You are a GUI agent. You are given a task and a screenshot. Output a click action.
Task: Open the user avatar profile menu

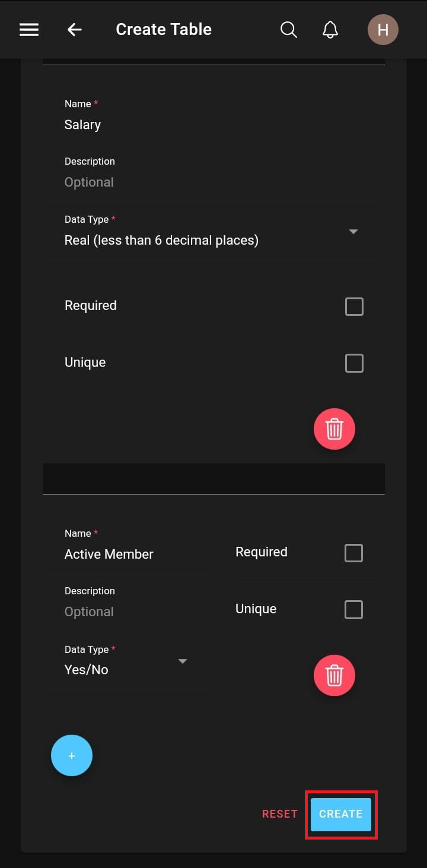pyautogui.click(x=383, y=30)
